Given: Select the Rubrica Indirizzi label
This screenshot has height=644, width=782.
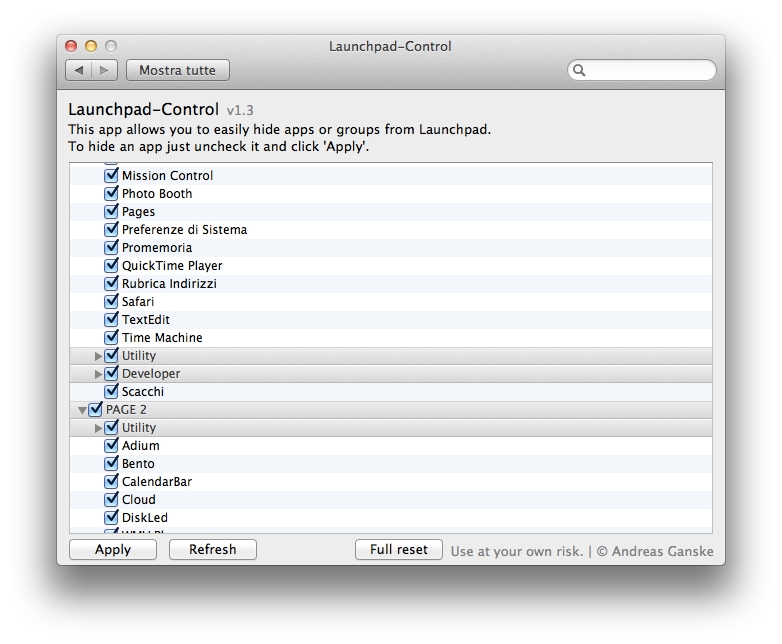Looking at the screenshot, I should coord(170,283).
